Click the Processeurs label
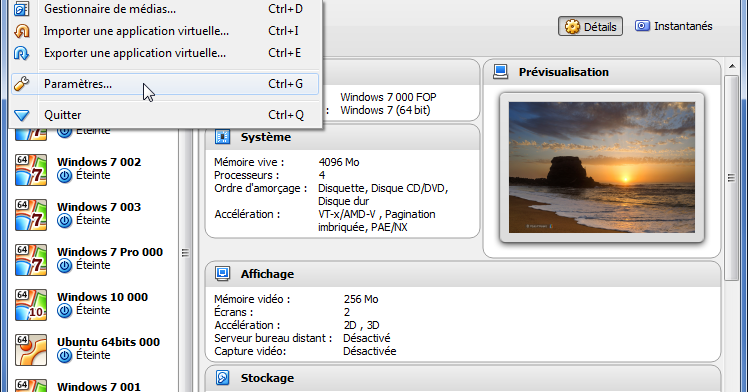Screen dimensions: 748x392 pos(247,175)
